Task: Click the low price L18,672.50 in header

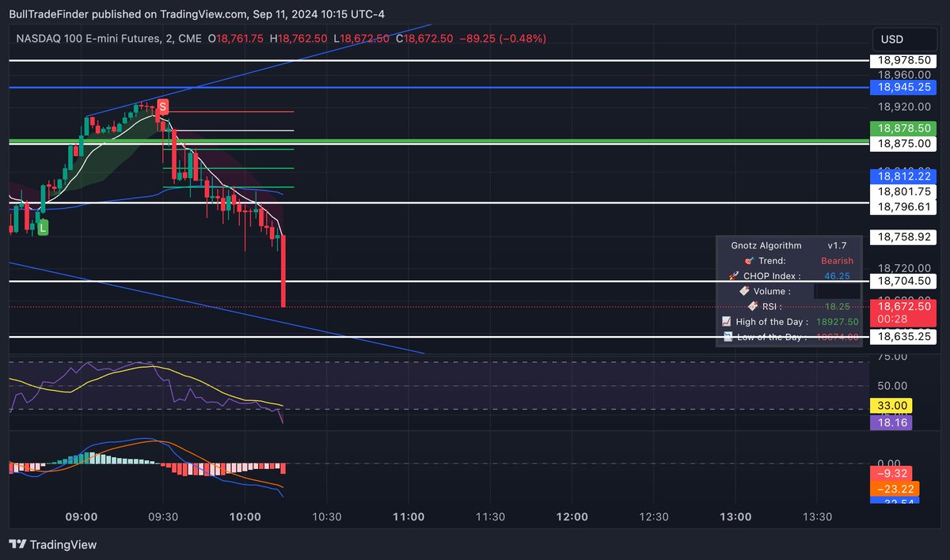Action: pyautogui.click(x=361, y=38)
